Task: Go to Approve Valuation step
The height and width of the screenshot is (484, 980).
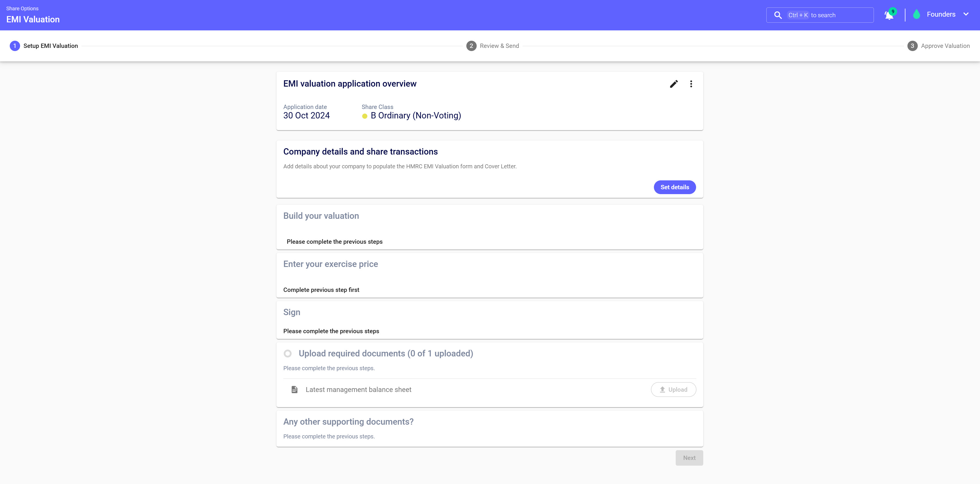Action: point(945,46)
